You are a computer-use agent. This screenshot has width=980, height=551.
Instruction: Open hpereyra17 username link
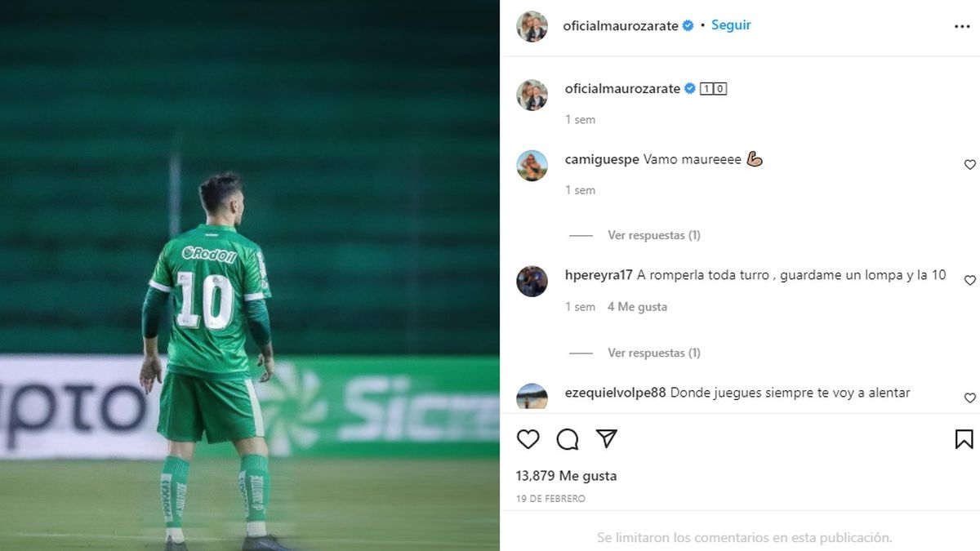(x=599, y=275)
